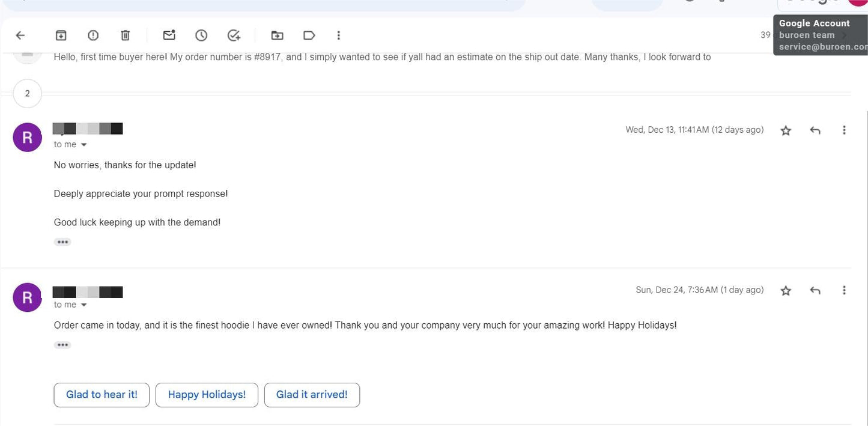868x426 pixels.
Task: Star the Dec 13 message
Action: coord(786,130)
